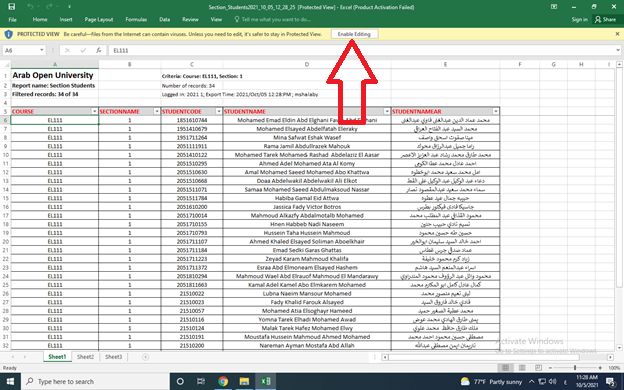Screen dimensions: 624x390
Task: Switch to Sheet1 tab
Action: click(x=57, y=357)
